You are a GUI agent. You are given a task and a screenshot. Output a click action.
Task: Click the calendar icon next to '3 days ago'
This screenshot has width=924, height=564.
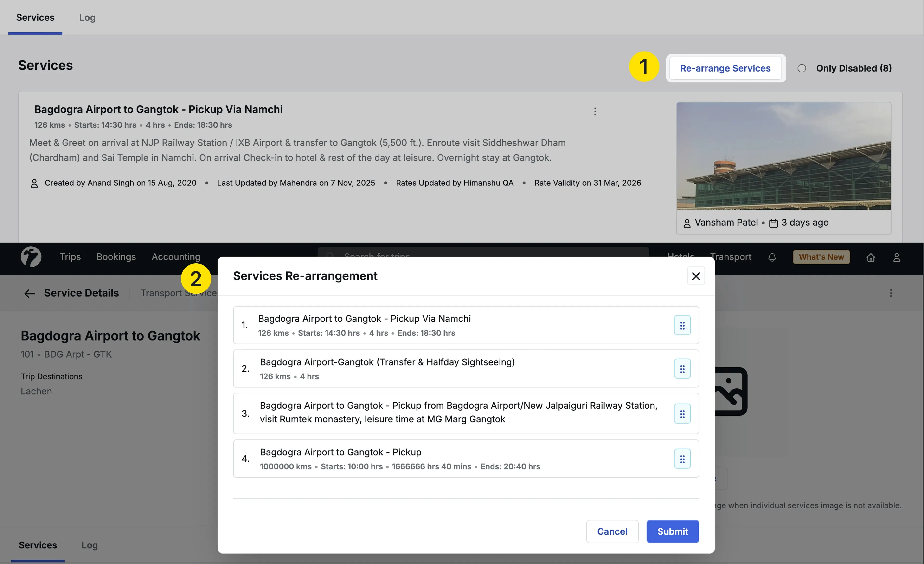(773, 223)
